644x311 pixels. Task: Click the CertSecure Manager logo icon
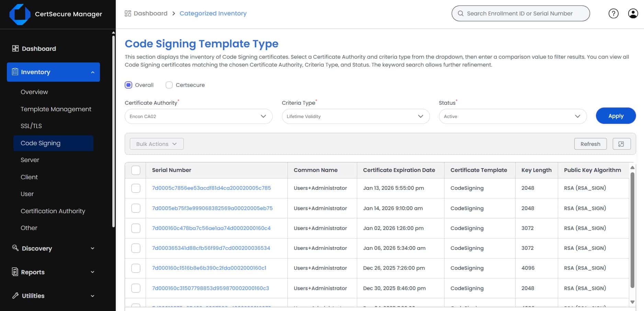pos(20,14)
